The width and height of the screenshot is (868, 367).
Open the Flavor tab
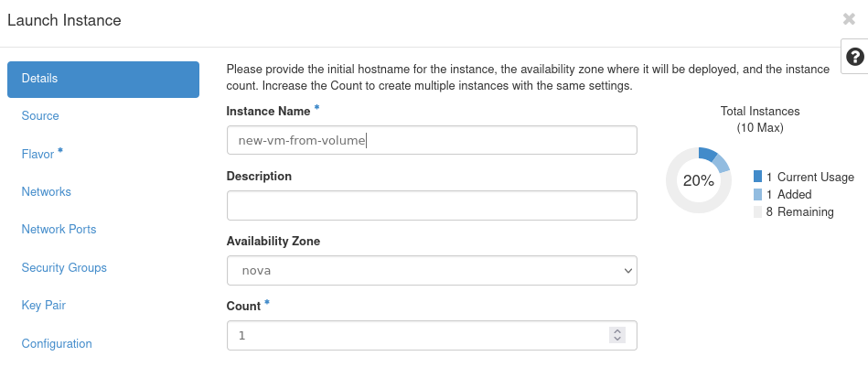38,155
